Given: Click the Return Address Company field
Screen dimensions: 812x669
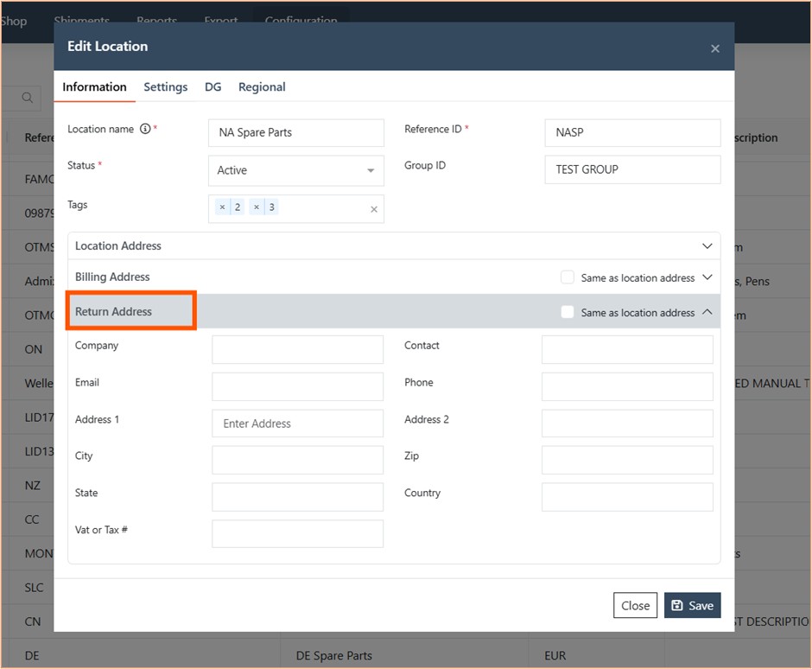Looking at the screenshot, I should [298, 349].
